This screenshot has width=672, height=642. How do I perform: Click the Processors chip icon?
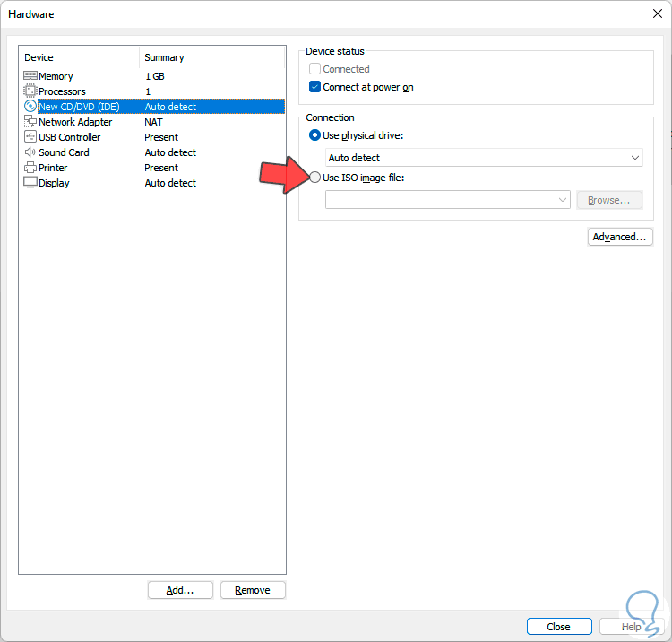point(30,91)
